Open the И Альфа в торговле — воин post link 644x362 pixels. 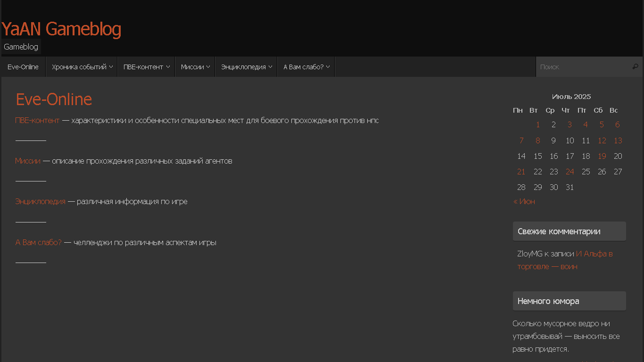coord(565,260)
